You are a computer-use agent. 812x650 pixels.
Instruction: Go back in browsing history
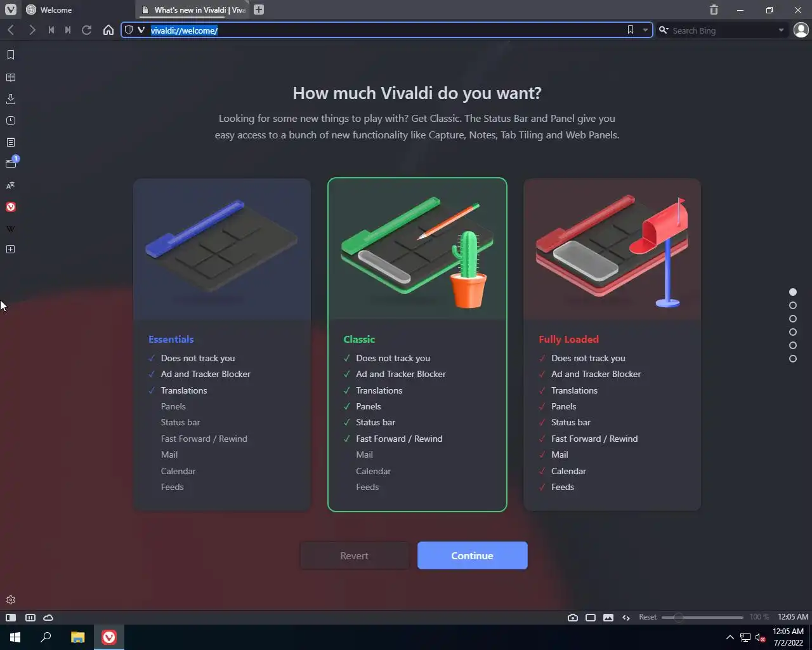click(x=11, y=30)
